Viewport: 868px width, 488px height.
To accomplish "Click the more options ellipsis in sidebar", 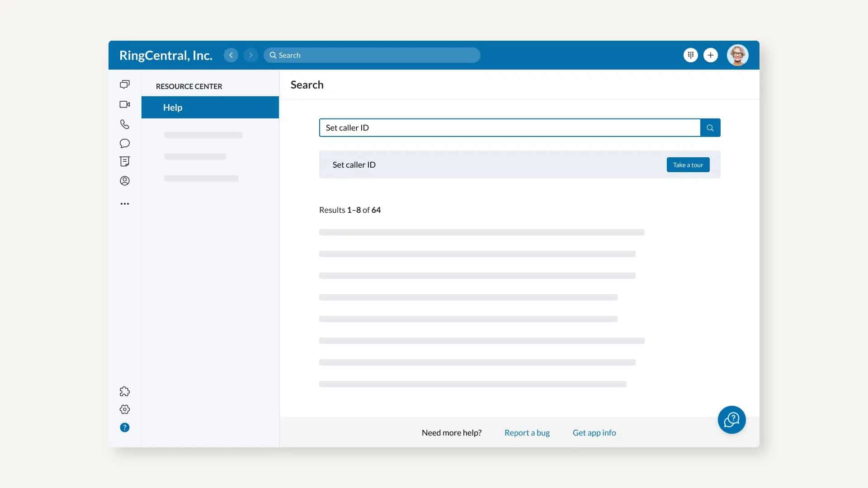I will click(x=125, y=203).
